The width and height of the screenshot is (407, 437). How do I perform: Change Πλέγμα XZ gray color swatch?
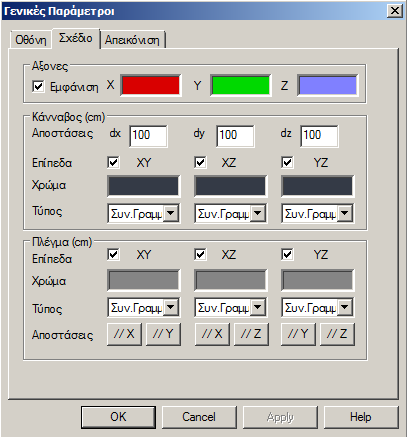[230, 280]
